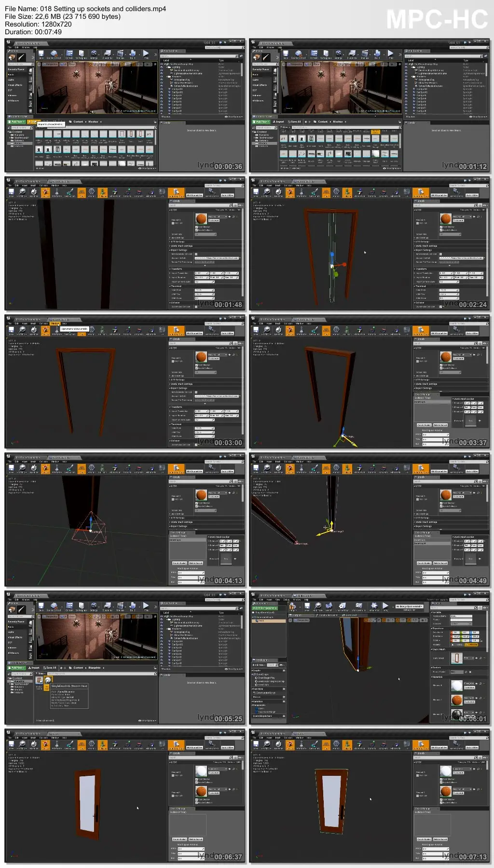Open Auto LOD dropdown in 00:03:37 thumbnail

pos(472,333)
